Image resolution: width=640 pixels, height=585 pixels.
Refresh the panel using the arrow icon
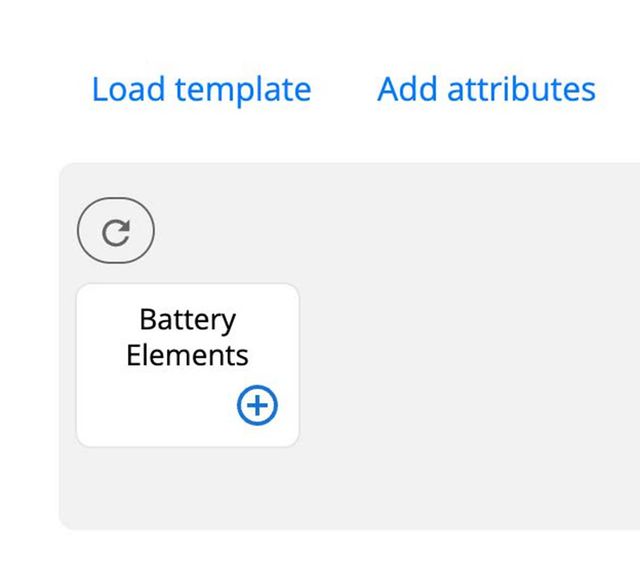pos(116,232)
